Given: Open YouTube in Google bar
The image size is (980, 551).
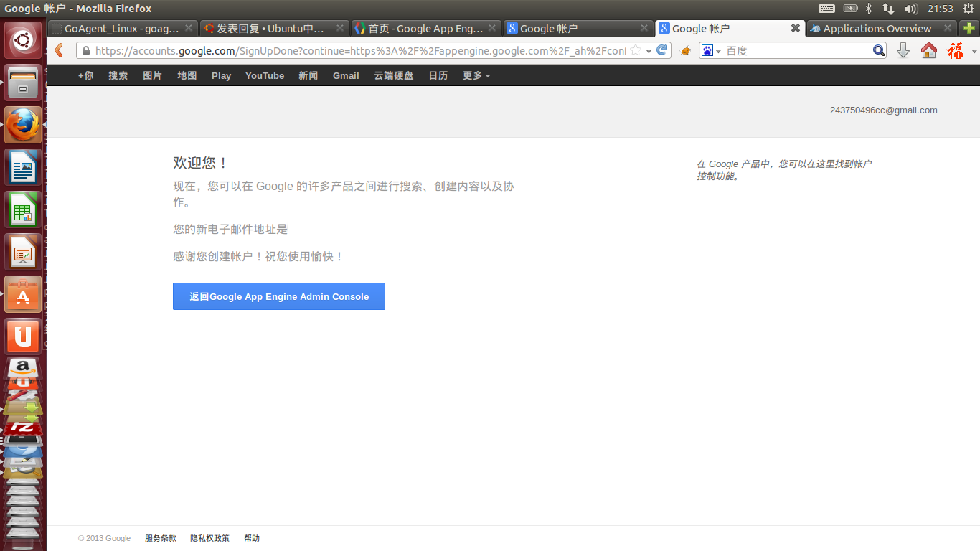Looking at the screenshot, I should tap(265, 75).
